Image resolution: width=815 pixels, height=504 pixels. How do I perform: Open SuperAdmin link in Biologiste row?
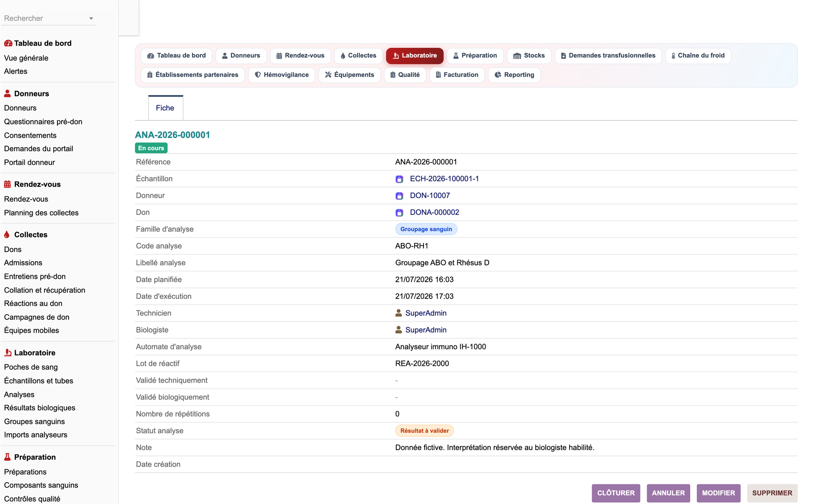(426, 330)
